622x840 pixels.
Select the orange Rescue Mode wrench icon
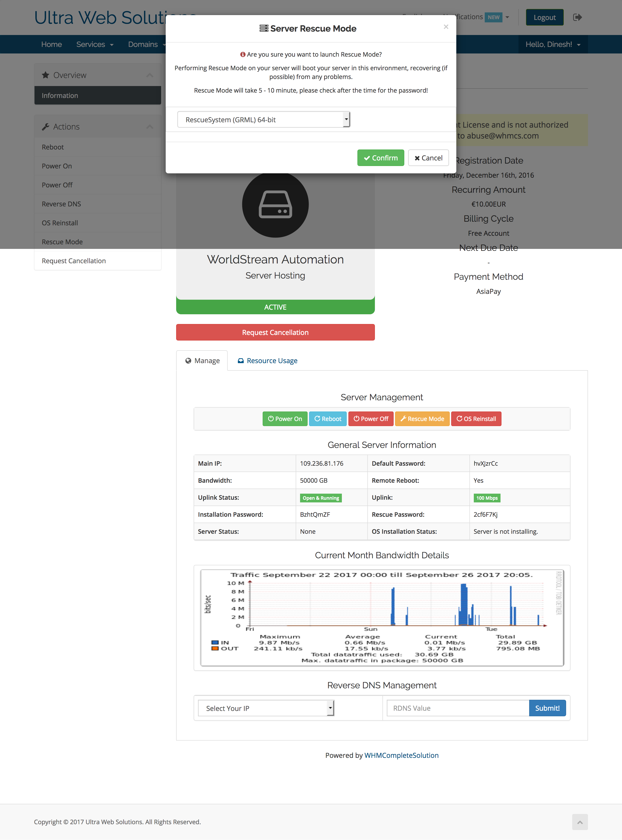[403, 419]
